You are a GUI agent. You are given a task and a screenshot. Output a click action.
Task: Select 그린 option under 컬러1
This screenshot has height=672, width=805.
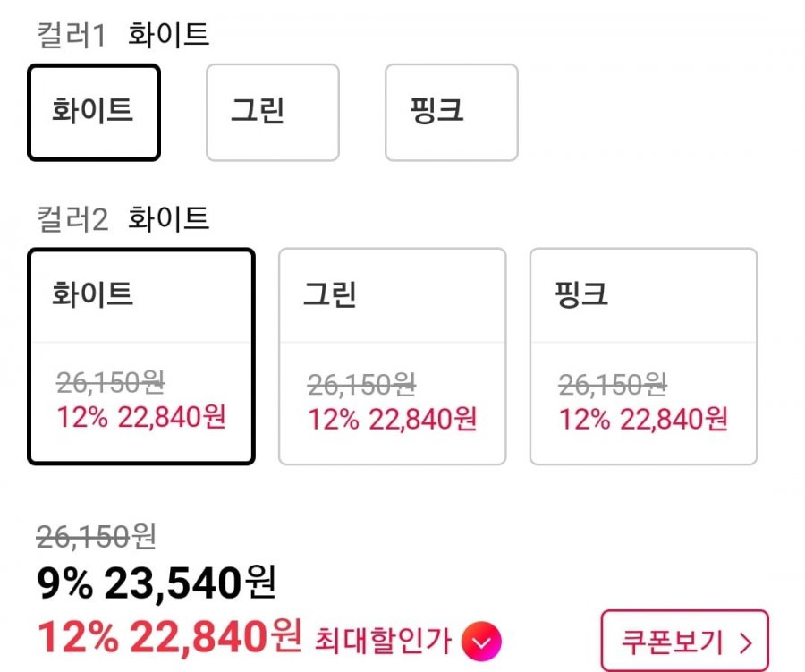pyautogui.click(x=273, y=113)
